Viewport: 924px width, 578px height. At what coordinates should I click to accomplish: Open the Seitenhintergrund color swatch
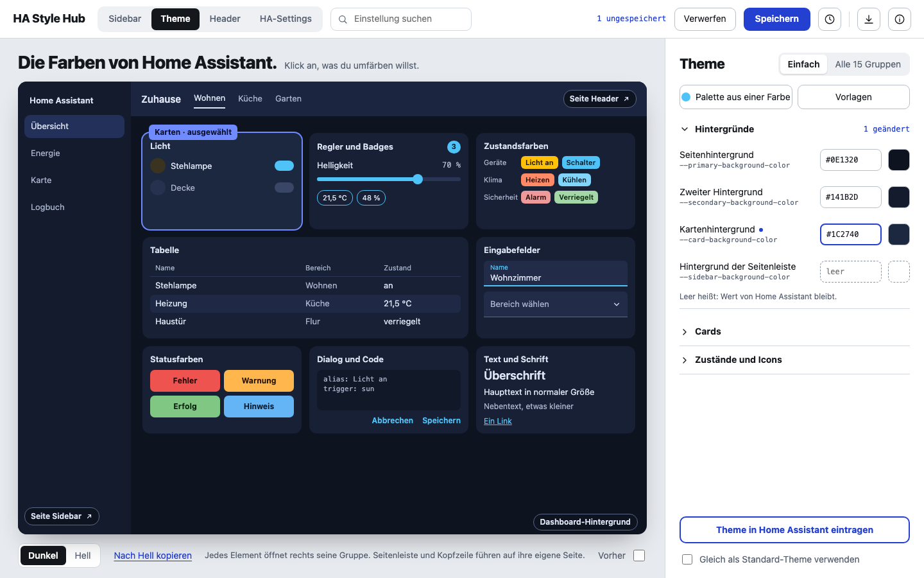tap(899, 160)
